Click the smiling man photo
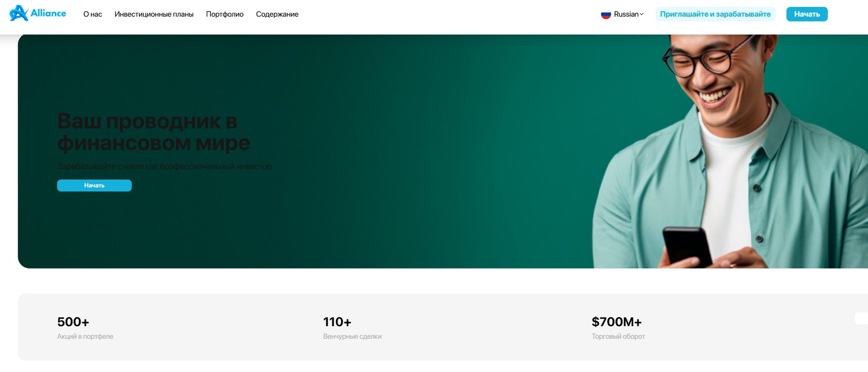Viewport: 868px width, 372px height. click(x=729, y=151)
